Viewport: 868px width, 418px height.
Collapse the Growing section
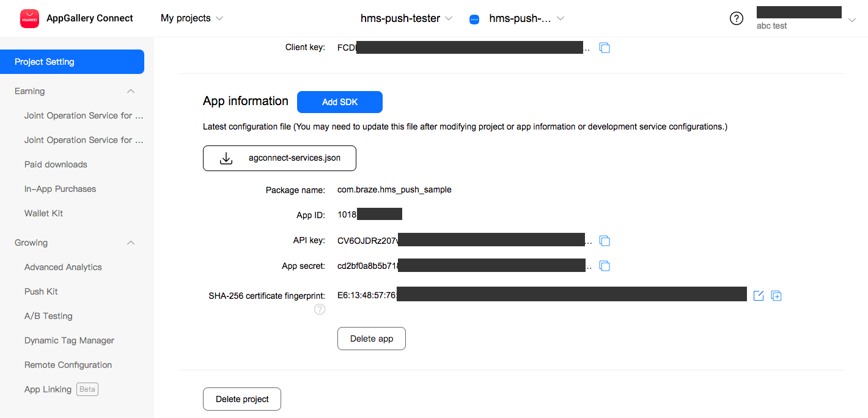130,243
